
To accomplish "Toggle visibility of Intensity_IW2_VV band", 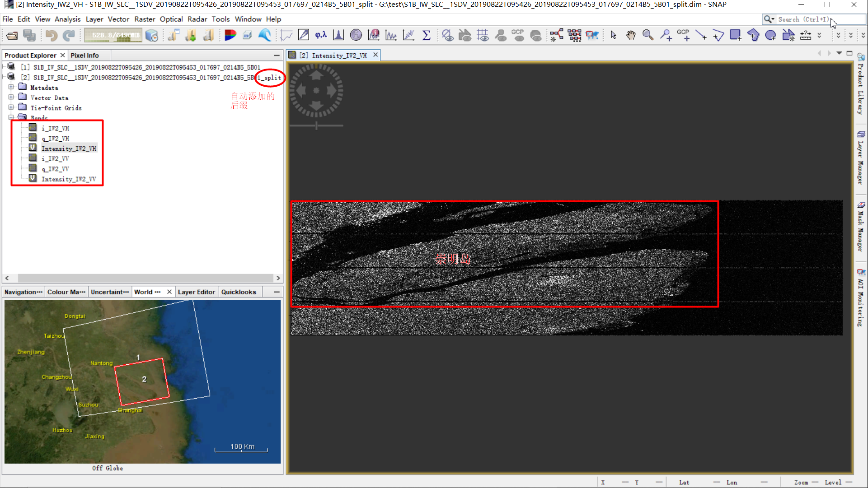I will pos(32,179).
